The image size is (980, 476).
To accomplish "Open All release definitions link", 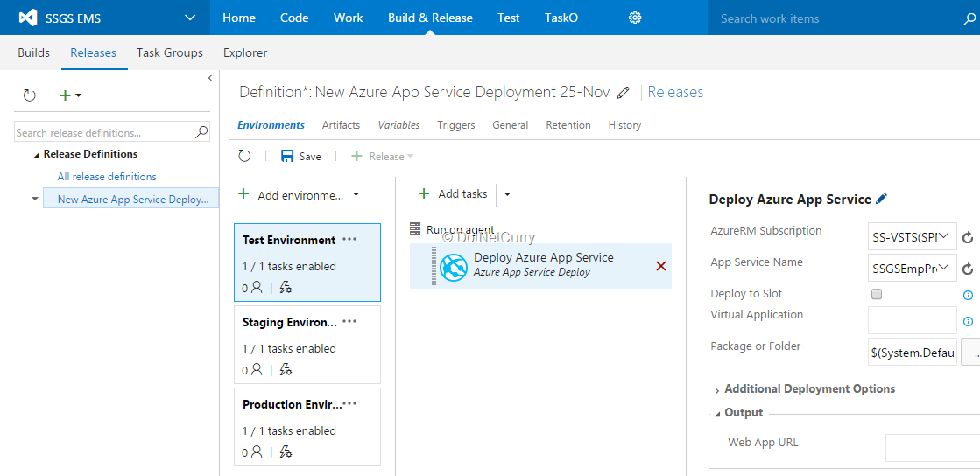I will 107,177.
